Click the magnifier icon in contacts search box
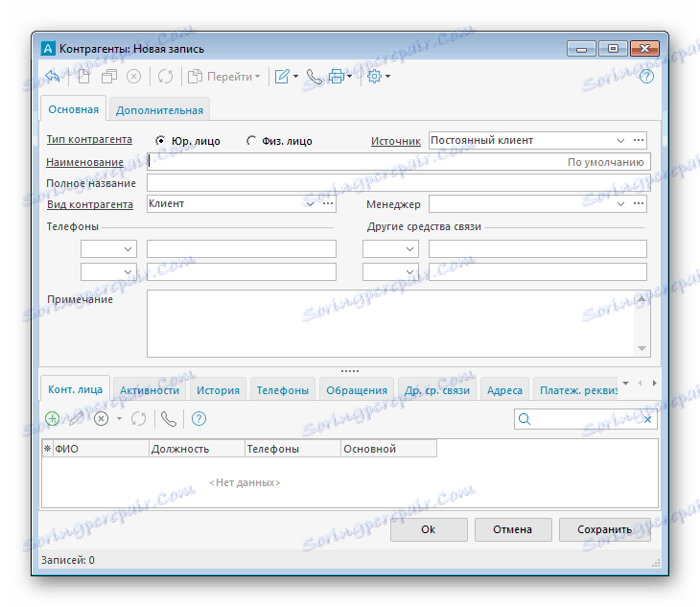The width and height of the screenshot is (700, 607). tap(525, 419)
